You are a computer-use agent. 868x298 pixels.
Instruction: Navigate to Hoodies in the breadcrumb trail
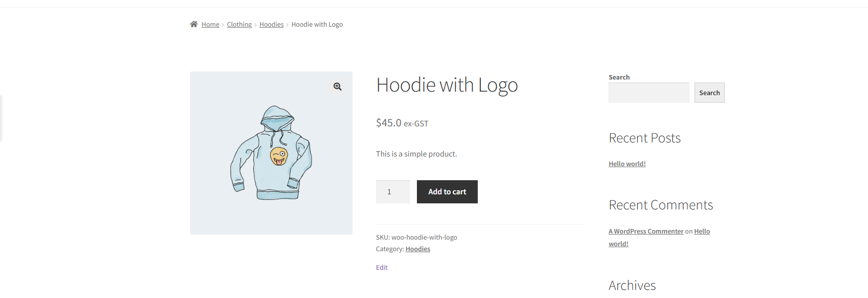(x=272, y=25)
